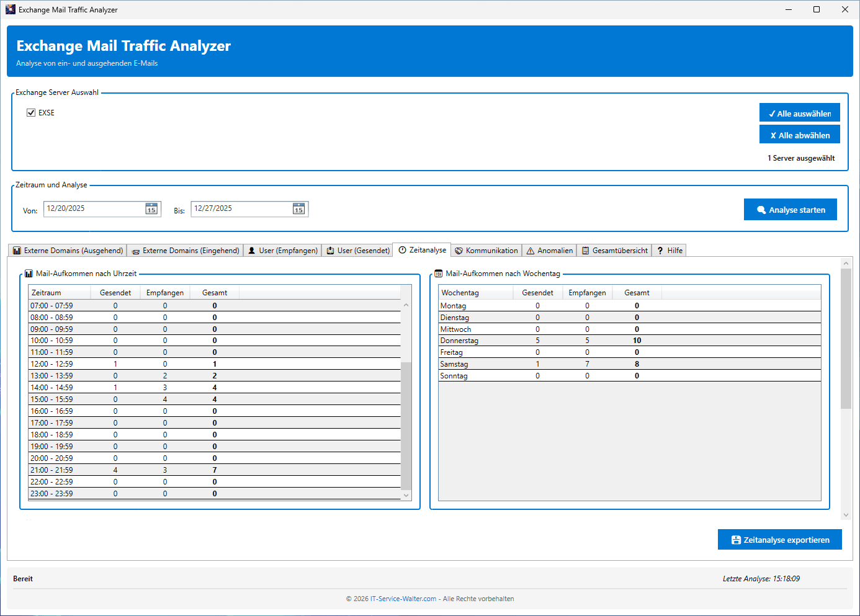Open the Von date calendar picker icon
This screenshot has width=860, height=616.
tap(151, 209)
